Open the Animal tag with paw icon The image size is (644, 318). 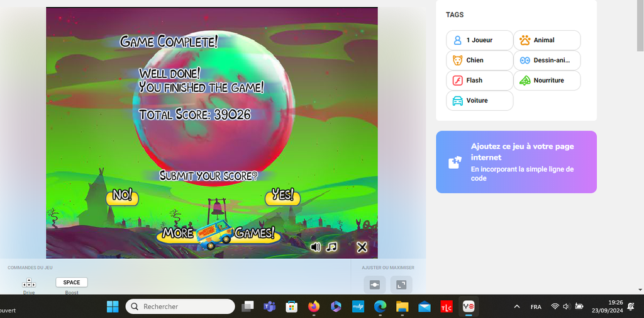tap(547, 40)
